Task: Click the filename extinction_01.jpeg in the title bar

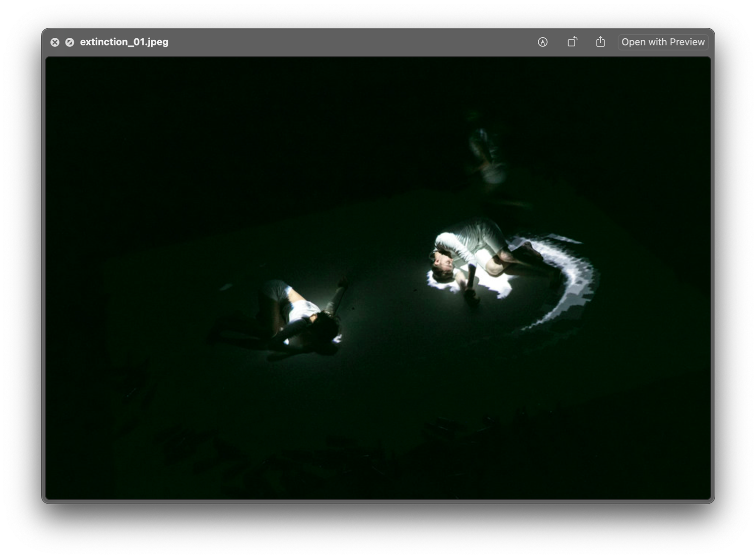Action: [124, 42]
